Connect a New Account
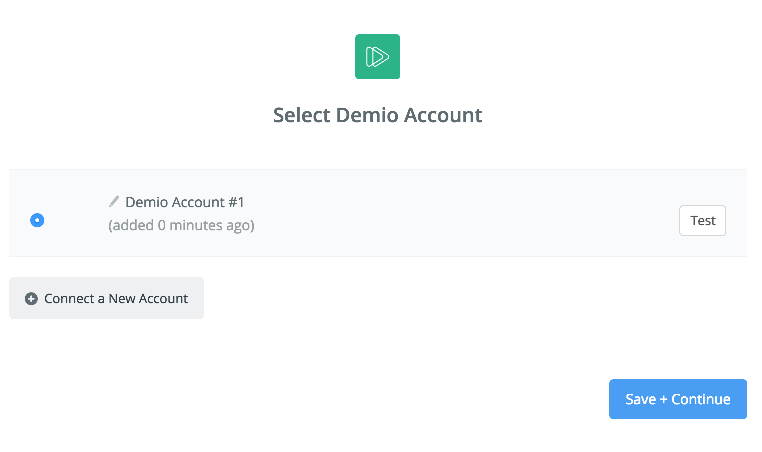 click(x=106, y=298)
